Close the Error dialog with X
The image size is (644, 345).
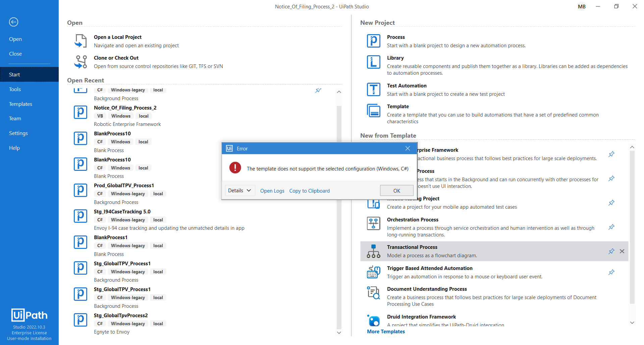click(408, 148)
